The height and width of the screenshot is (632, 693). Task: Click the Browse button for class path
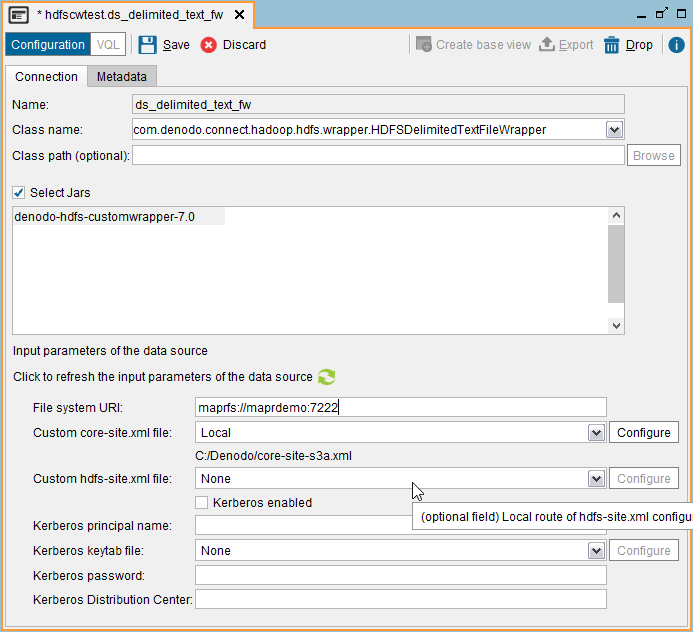[x=654, y=156]
